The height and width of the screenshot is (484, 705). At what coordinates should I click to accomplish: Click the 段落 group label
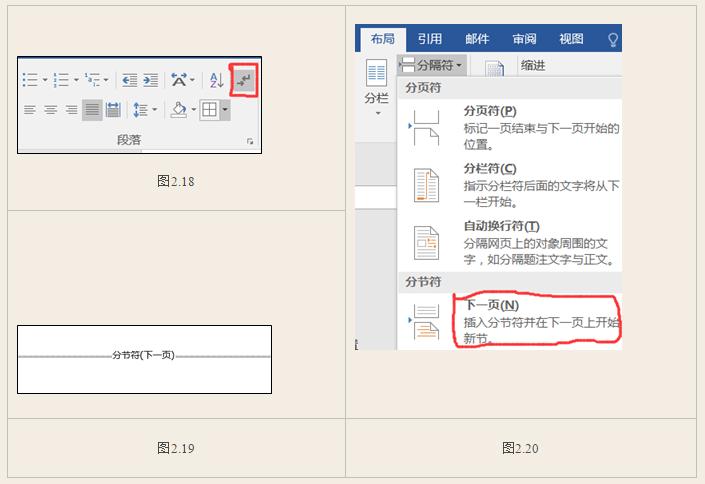click(x=129, y=140)
